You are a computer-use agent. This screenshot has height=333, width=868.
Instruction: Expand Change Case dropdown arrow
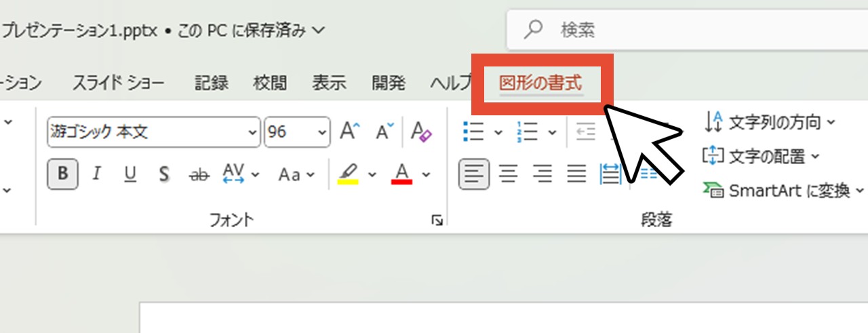tap(311, 175)
